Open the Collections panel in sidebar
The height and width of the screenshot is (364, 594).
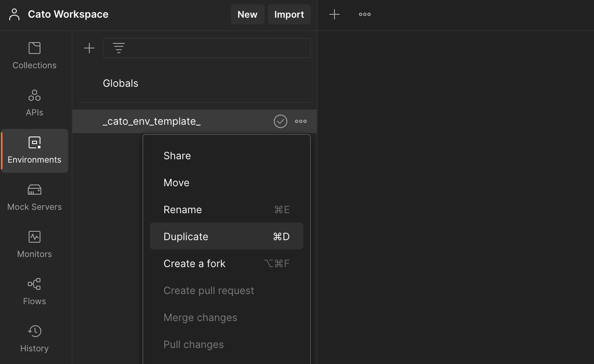(x=34, y=55)
